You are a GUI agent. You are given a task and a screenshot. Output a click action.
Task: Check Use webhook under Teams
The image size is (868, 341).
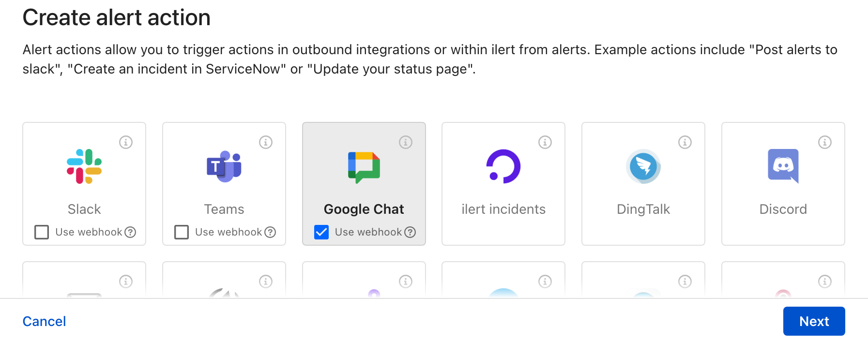pos(182,232)
